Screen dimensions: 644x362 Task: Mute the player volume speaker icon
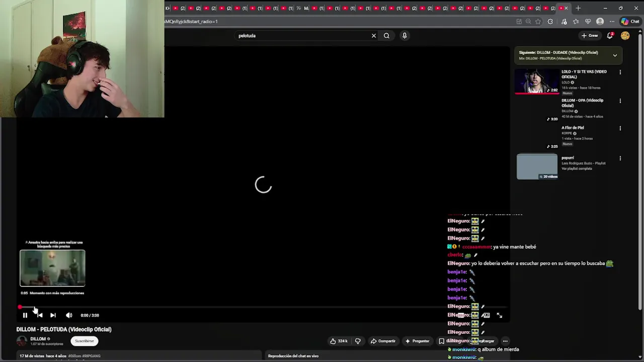pyautogui.click(x=69, y=315)
